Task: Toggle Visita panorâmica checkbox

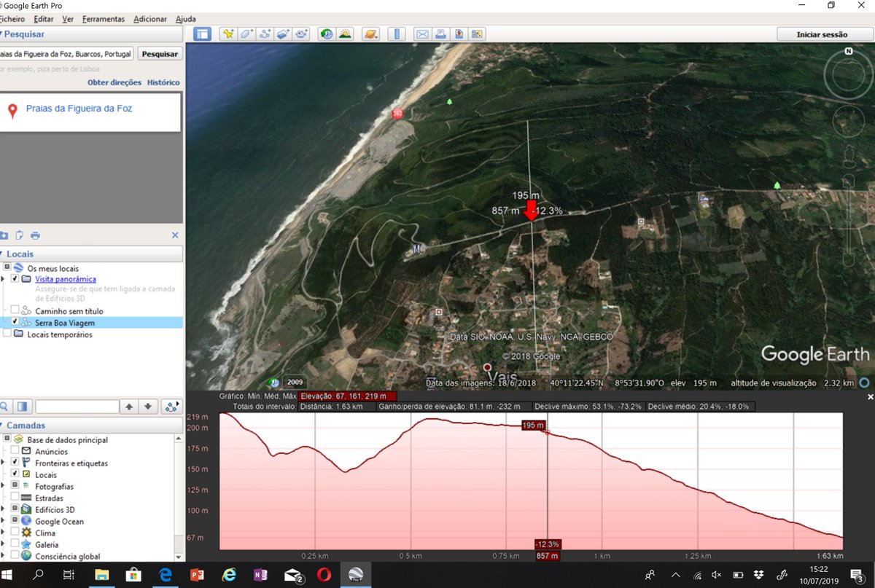Action: (15, 279)
